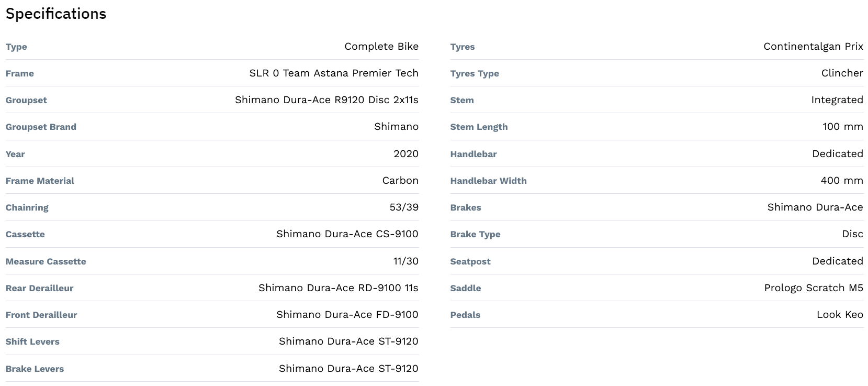
Task: Click the Frame label
Action: [x=20, y=73]
